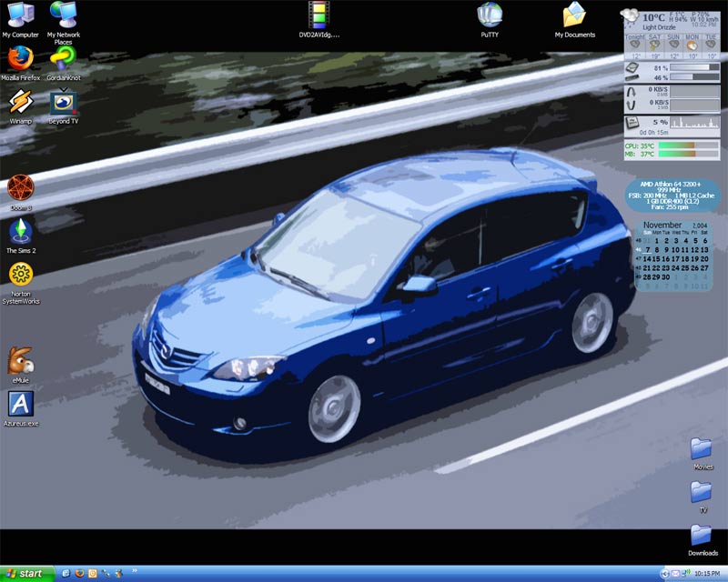Click the Start button
This screenshot has width=728, height=582.
(x=27, y=574)
